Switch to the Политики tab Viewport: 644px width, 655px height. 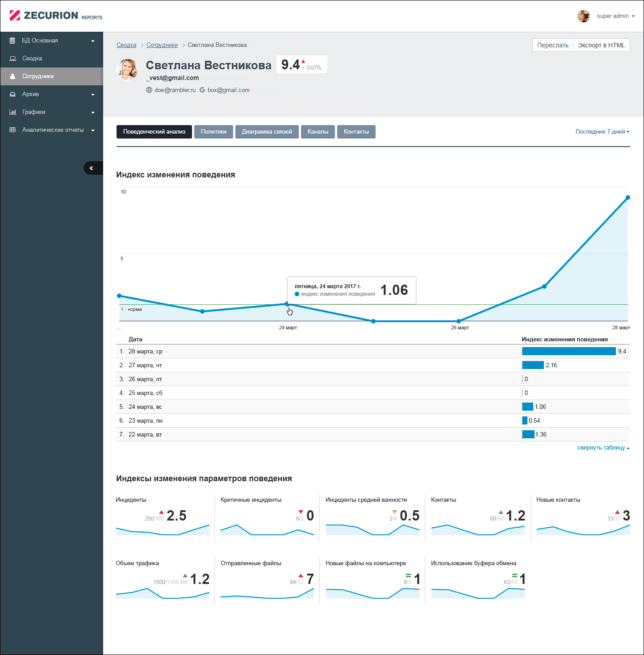(213, 132)
